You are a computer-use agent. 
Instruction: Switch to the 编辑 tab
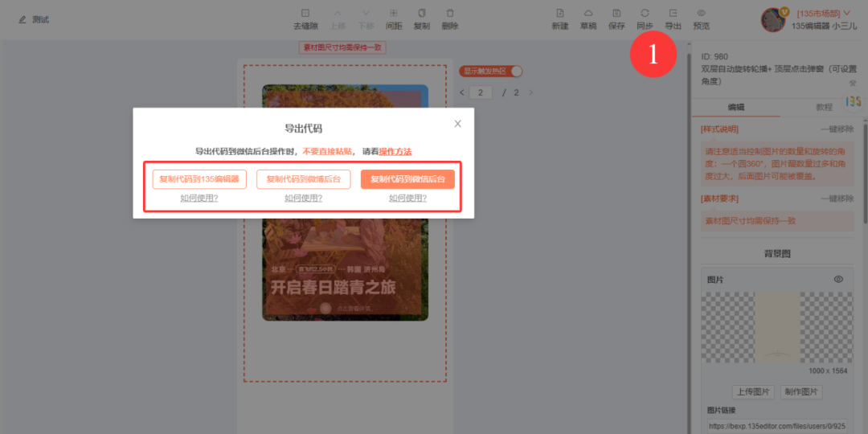(x=735, y=108)
